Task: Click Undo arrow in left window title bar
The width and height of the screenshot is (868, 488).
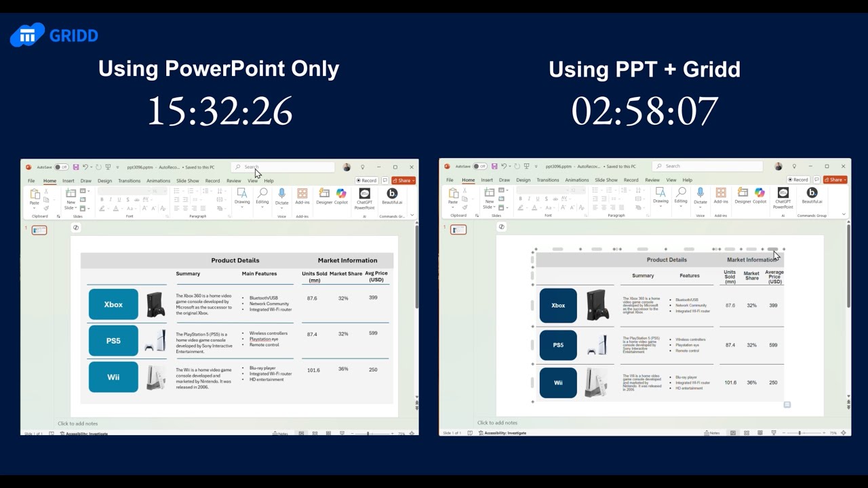Action: click(x=86, y=167)
